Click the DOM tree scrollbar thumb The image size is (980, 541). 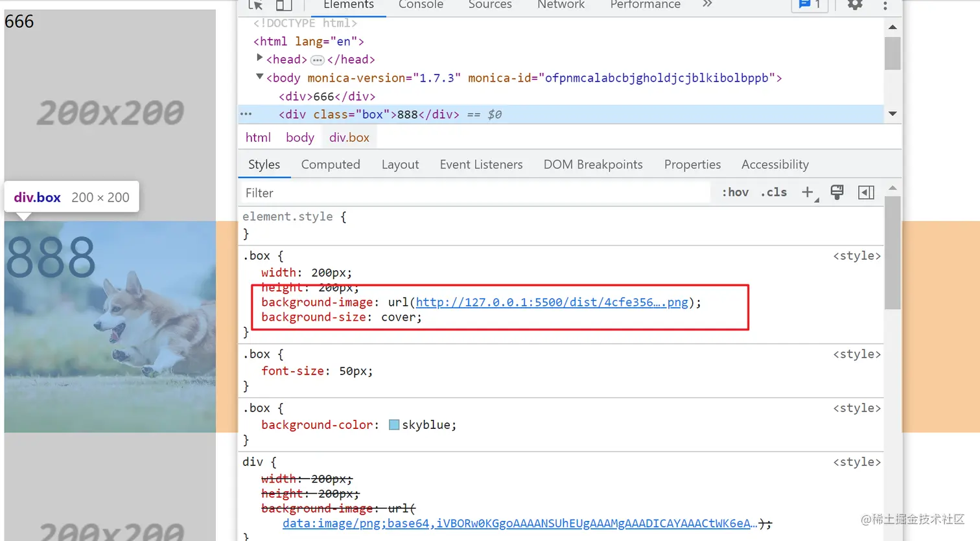(892, 53)
